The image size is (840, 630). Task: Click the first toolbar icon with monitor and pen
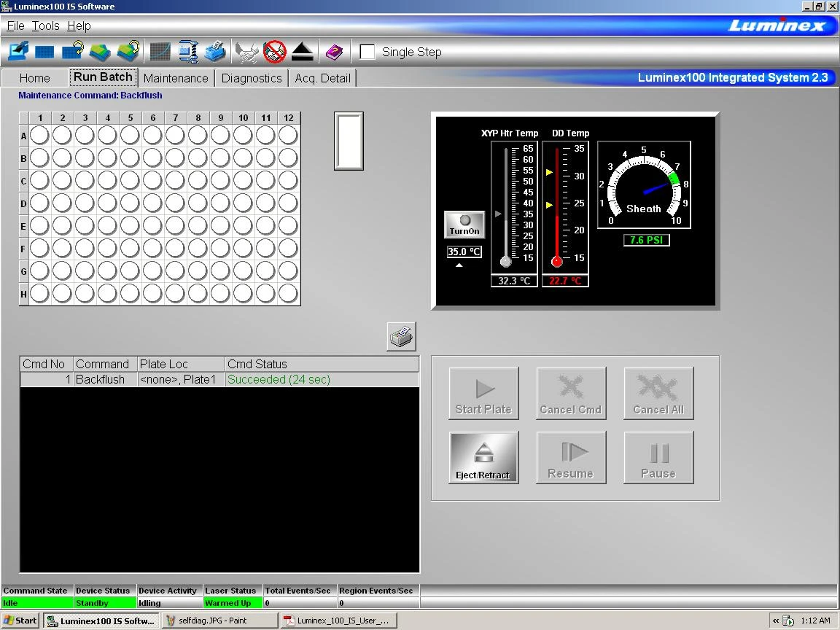click(x=18, y=52)
